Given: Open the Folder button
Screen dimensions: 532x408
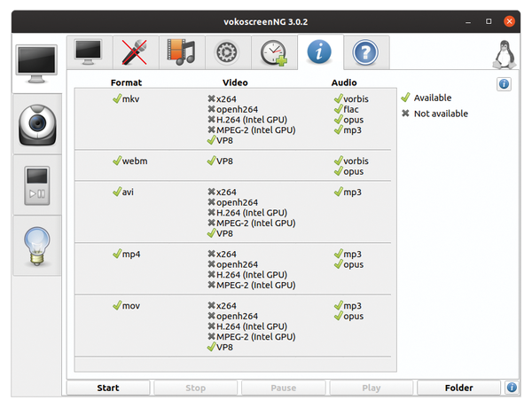Looking at the screenshot, I should [458, 388].
